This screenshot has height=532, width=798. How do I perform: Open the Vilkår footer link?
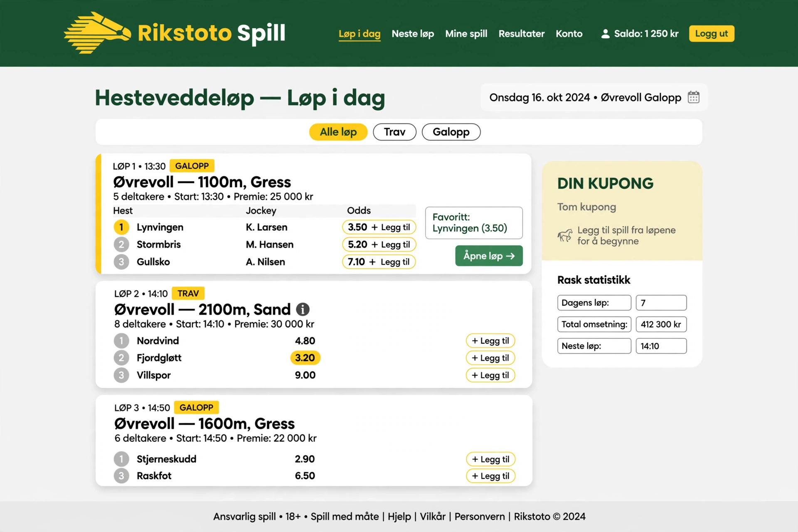(x=433, y=517)
